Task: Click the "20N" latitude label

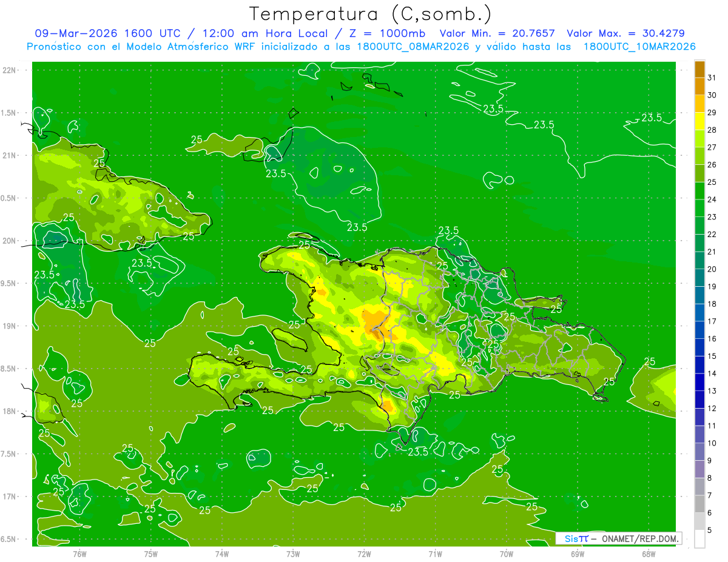Action: click(x=8, y=241)
